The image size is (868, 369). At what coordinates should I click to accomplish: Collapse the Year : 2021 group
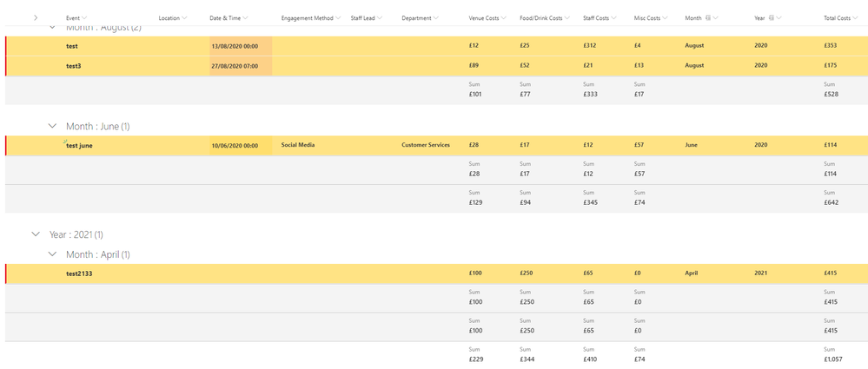click(36, 234)
